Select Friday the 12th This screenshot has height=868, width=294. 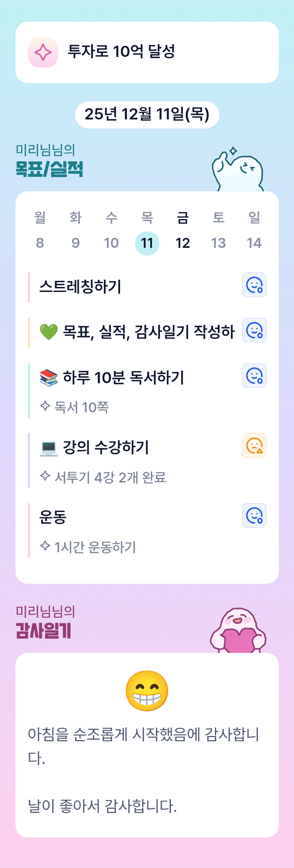pyautogui.click(x=183, y=243)
